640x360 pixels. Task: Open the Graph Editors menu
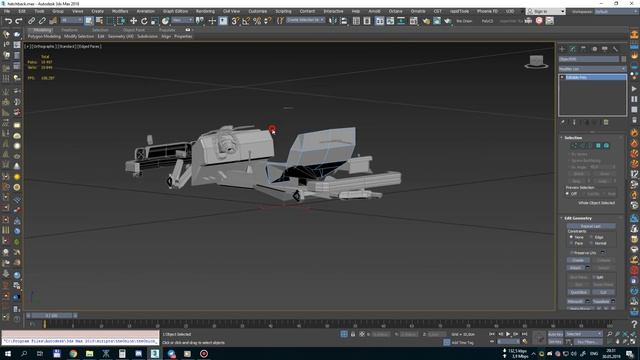176,11
